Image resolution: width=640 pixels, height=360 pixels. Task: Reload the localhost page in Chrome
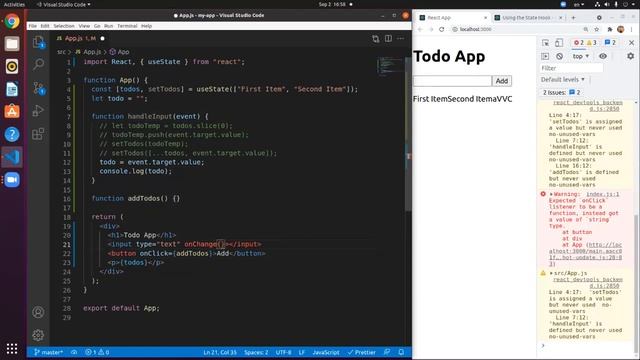[x=442, y=29]
